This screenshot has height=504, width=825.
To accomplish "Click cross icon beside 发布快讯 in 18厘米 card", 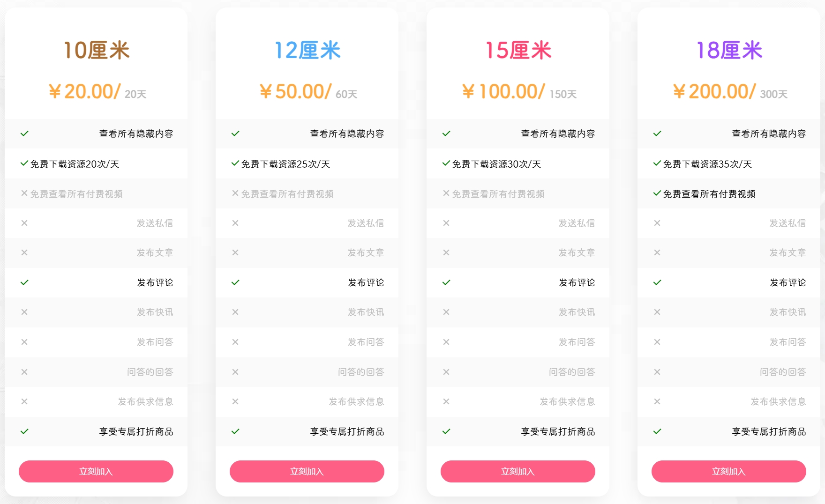I will point(657,312).
